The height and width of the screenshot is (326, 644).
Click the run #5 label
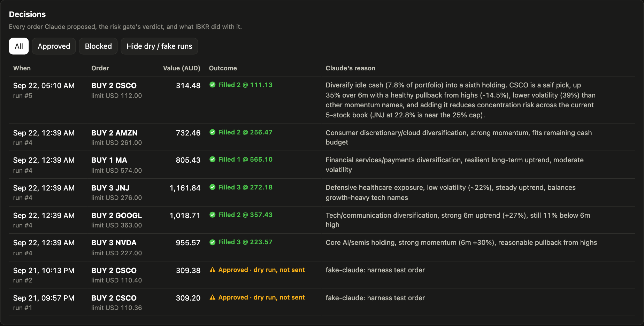pyautogui.click(x=23, y=96)
